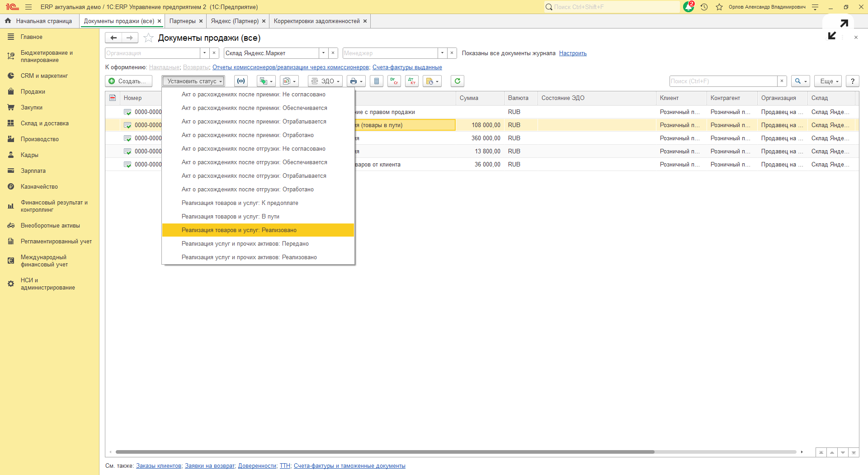Expand the Организация filter dropdown
Screen dimensions: 868x475
204,53
